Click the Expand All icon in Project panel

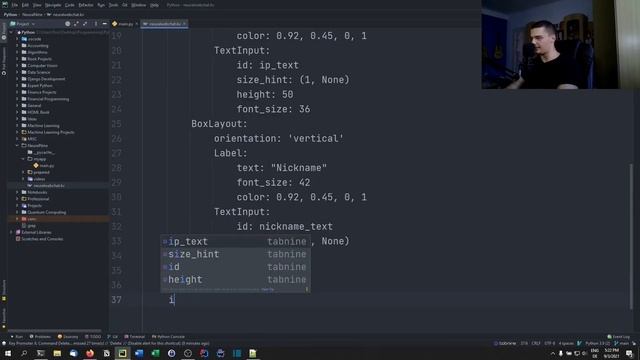[76, 24]
